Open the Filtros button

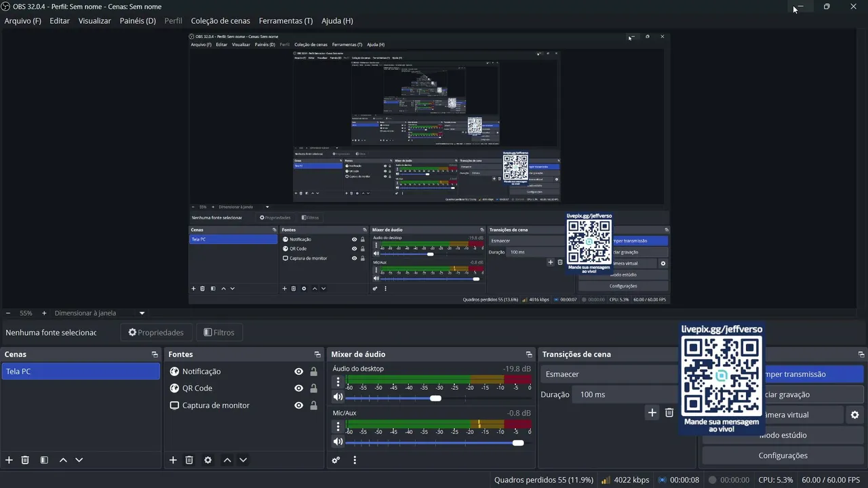[219, 333]
